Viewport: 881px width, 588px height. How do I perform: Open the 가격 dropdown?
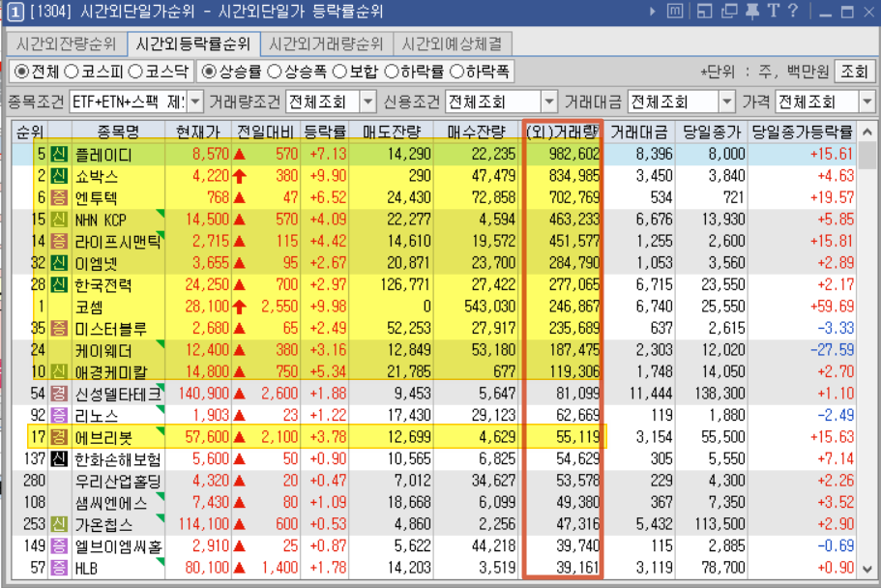(866, 103)
